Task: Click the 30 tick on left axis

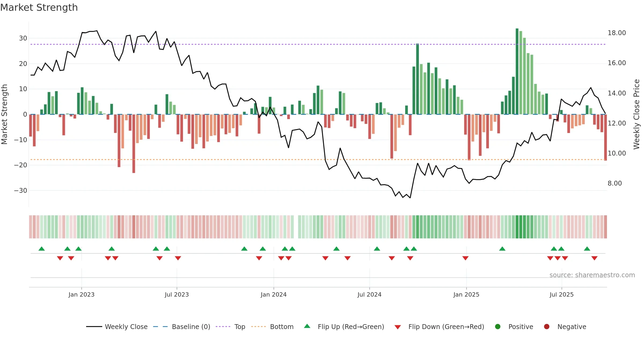Action: [x=23, y=38]
